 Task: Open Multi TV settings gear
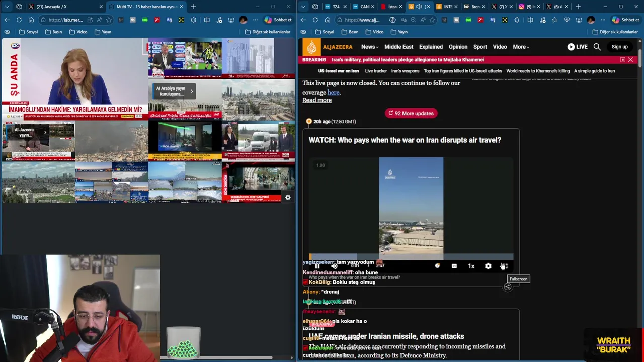(x=288, y=198)
